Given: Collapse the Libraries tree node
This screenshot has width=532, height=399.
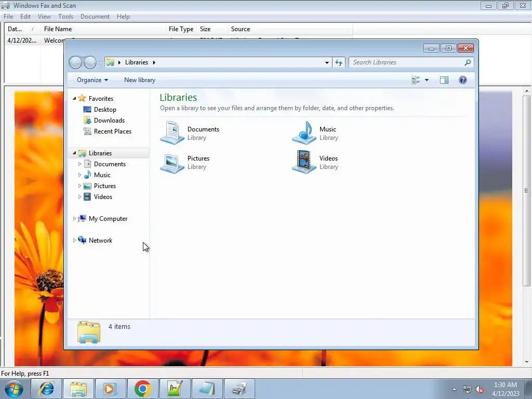Looking at the screenshot, I should [74, 153].
